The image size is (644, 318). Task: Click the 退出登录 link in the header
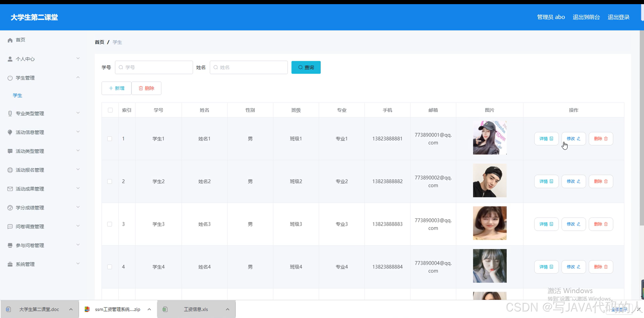pyautogui.click(x=618, y=17)
